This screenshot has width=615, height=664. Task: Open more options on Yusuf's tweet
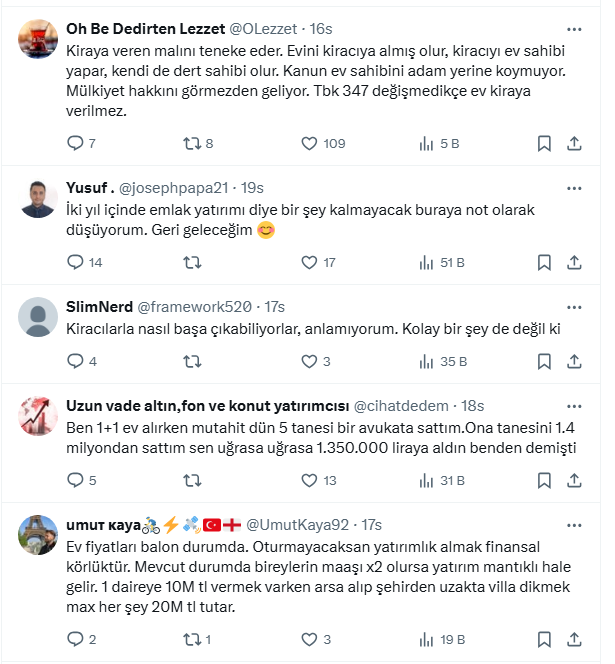point(574,187)
